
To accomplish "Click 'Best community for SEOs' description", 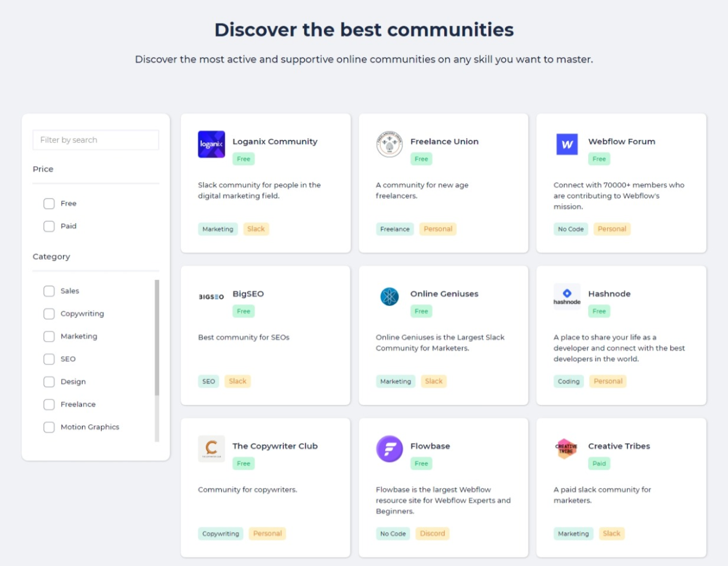I will 244,337.
